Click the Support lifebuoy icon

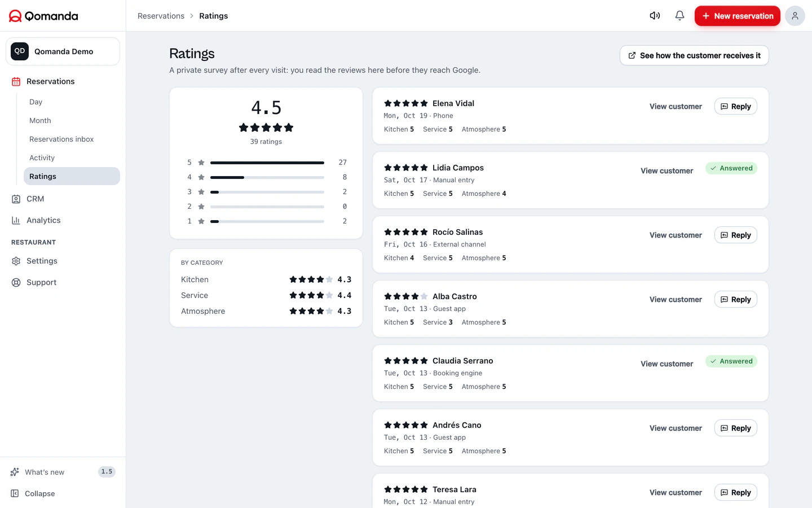click(x=16, y=282)
